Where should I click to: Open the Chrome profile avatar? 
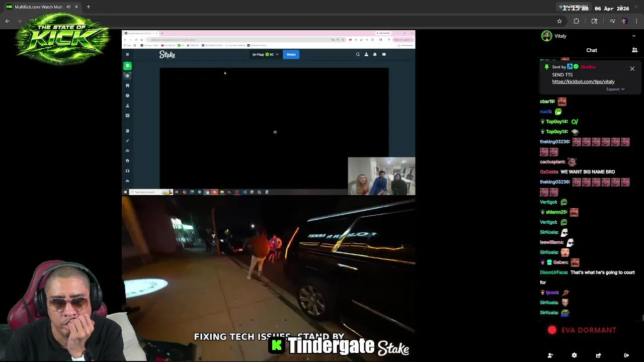(624, 21)
